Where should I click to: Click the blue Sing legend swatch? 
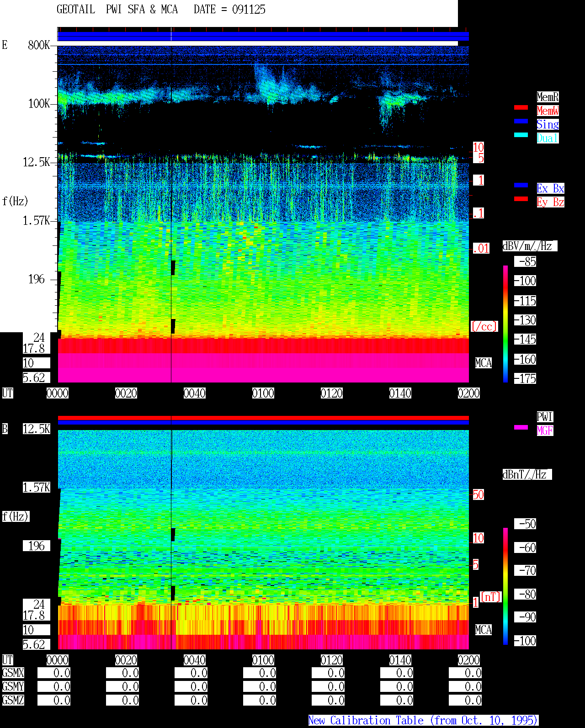pos(521,121)
